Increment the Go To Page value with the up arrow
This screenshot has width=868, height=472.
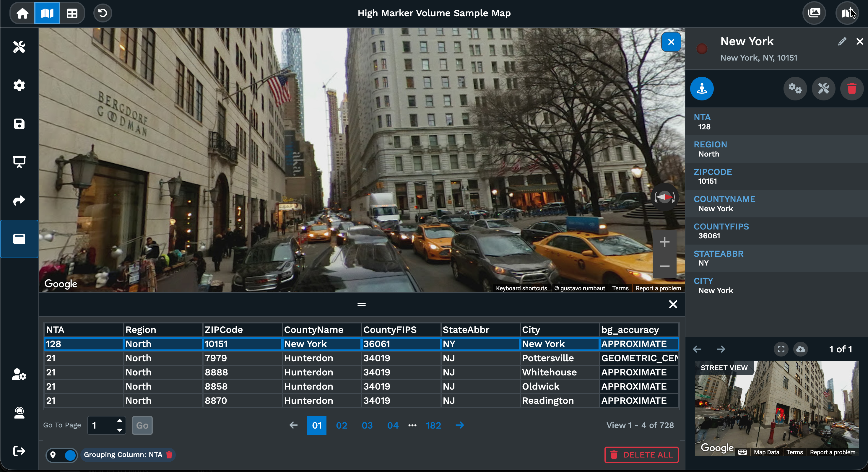click(x=119, y=421)
